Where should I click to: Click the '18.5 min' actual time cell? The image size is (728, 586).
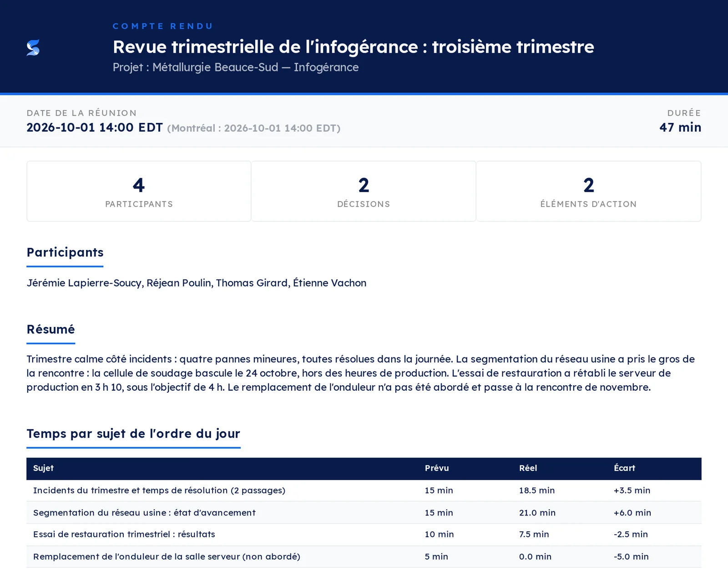537,490
